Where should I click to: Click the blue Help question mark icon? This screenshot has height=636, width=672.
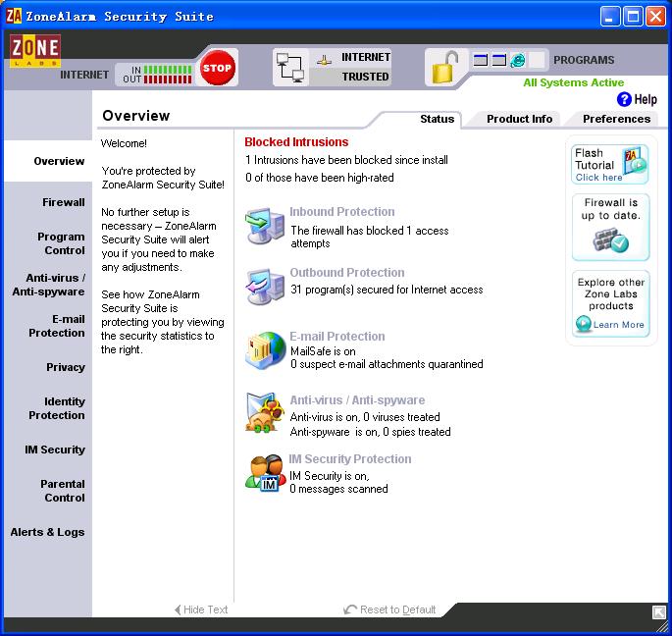(x=624, y=99)
